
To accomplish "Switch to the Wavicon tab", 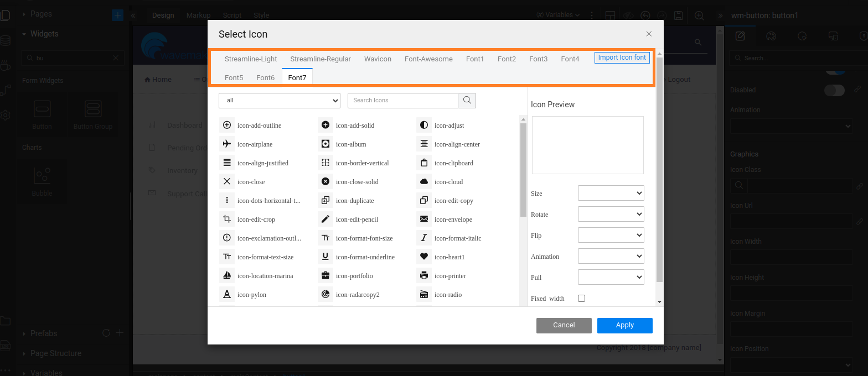I will tap(378, 59).
